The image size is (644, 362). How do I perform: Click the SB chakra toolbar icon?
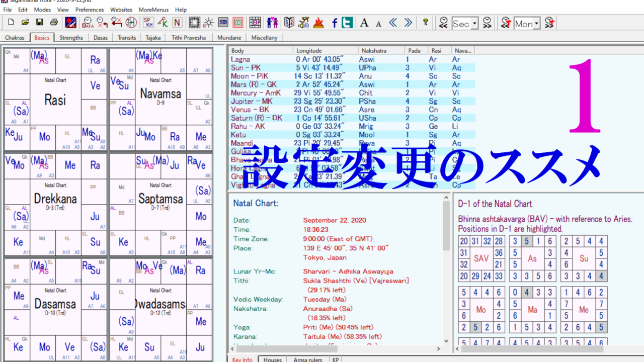(x=223, y=23)
